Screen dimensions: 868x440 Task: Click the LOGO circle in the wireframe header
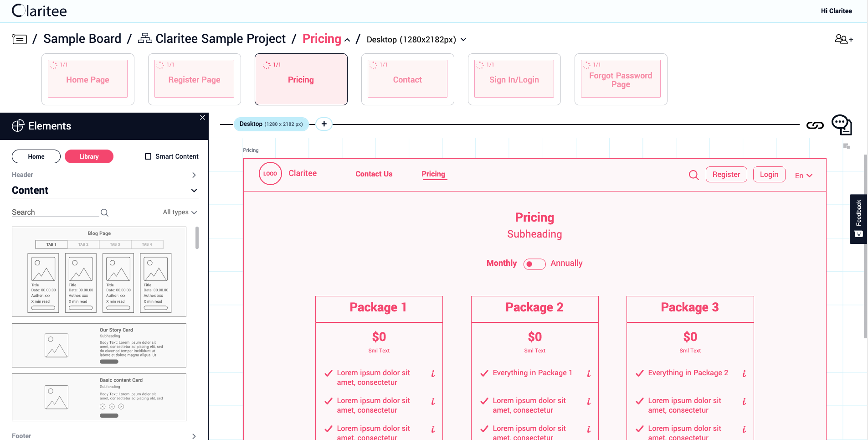(270, 174)
